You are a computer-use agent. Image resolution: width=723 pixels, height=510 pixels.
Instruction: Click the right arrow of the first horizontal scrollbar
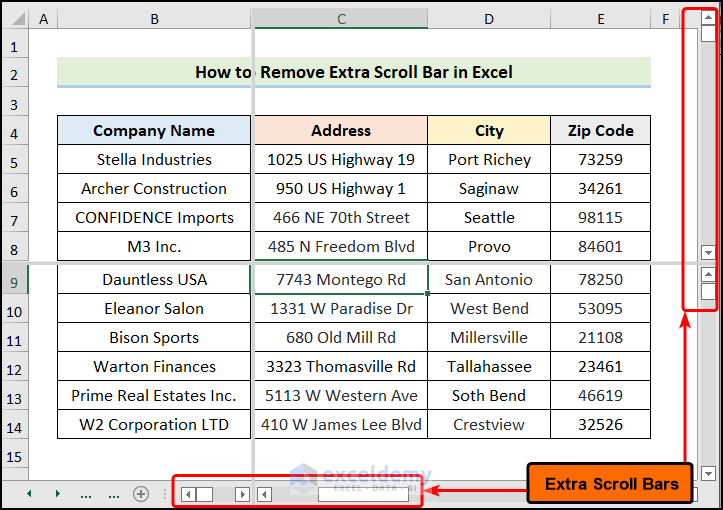(242, 495)
